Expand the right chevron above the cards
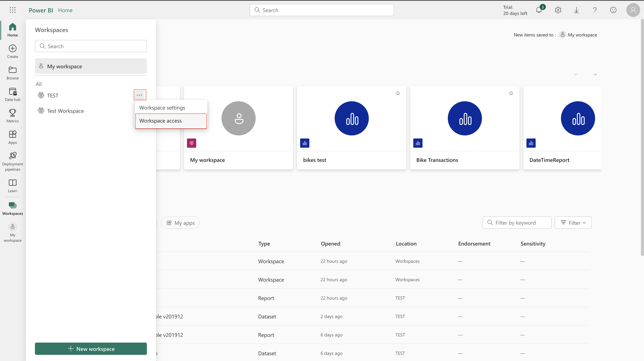Screen dimensions: 644x361 pos(595,74)
